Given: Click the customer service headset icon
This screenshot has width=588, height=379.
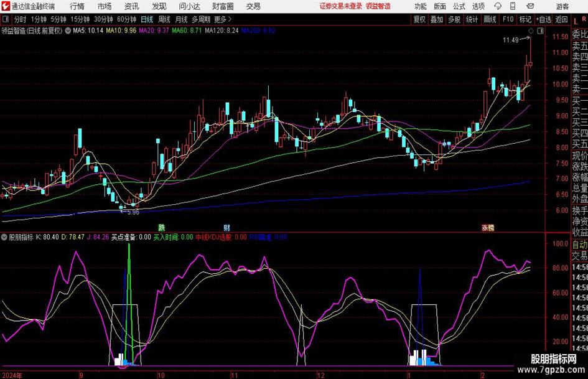Looking at the screenshot, I should (x=498, y=6).
